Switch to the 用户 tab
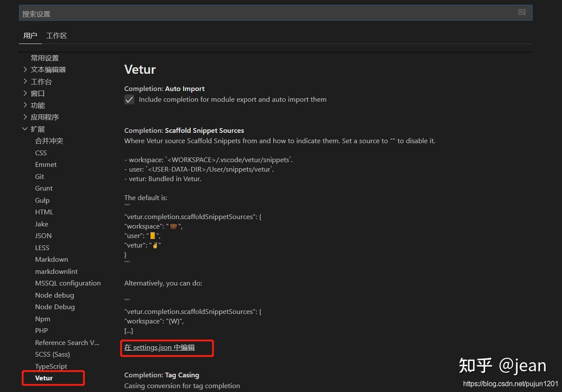Viewport: 562px width, 392px height. (30, 35)
